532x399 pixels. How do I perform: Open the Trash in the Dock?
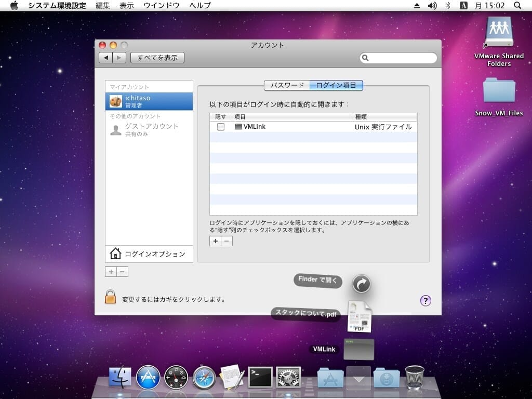point(415,378)
